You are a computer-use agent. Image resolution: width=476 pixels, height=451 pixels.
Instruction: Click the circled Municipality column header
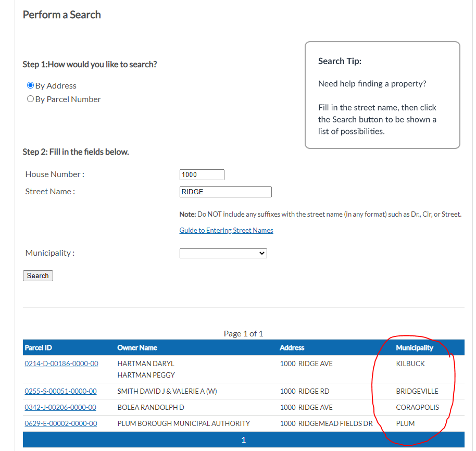414,347
